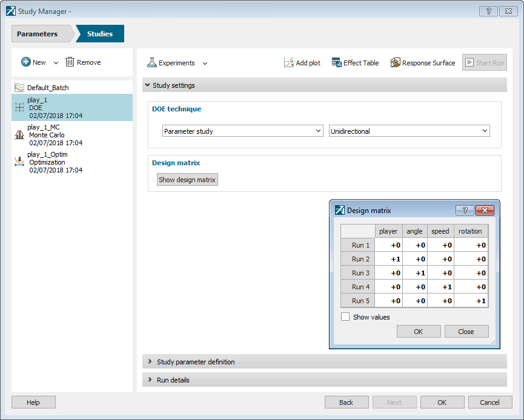Click the Experiments flask icon
This screenshot has width=524, height=420.
(x=151, y=62)
